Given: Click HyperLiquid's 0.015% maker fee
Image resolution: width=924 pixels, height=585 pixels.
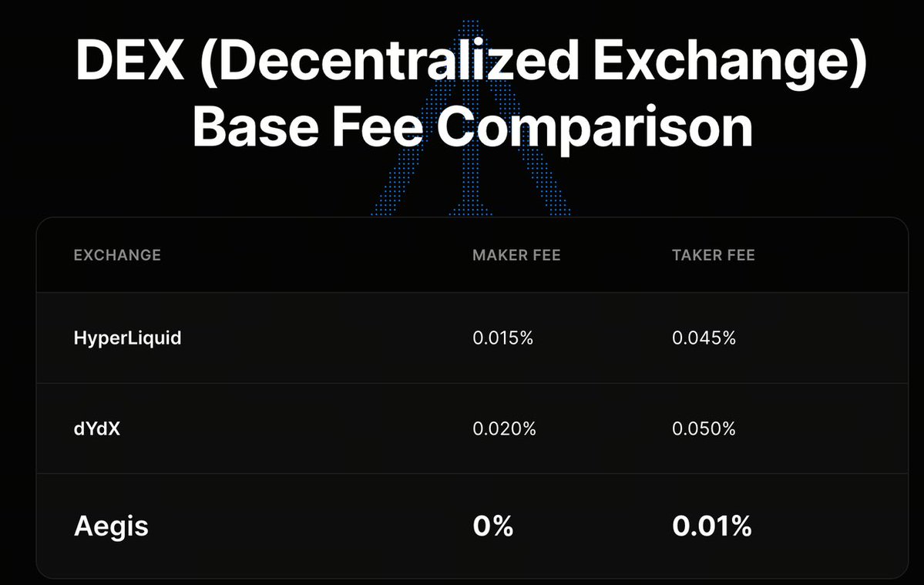Looking at the screenshot, I should pyautogui.click(x=502, y=338).
